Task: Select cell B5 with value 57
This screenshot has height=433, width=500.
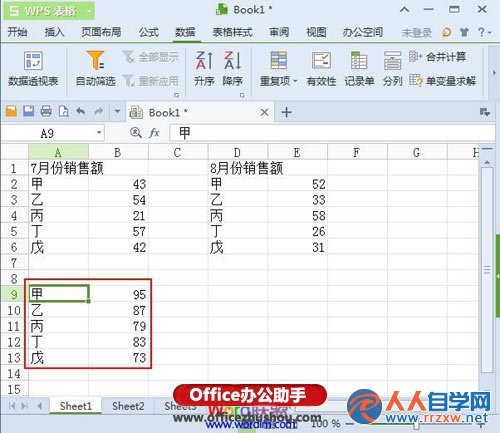Action: [x=118, y=231]
